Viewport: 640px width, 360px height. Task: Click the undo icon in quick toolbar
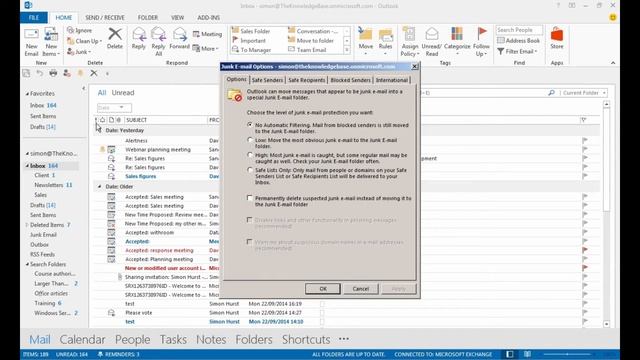pos(40,73)
